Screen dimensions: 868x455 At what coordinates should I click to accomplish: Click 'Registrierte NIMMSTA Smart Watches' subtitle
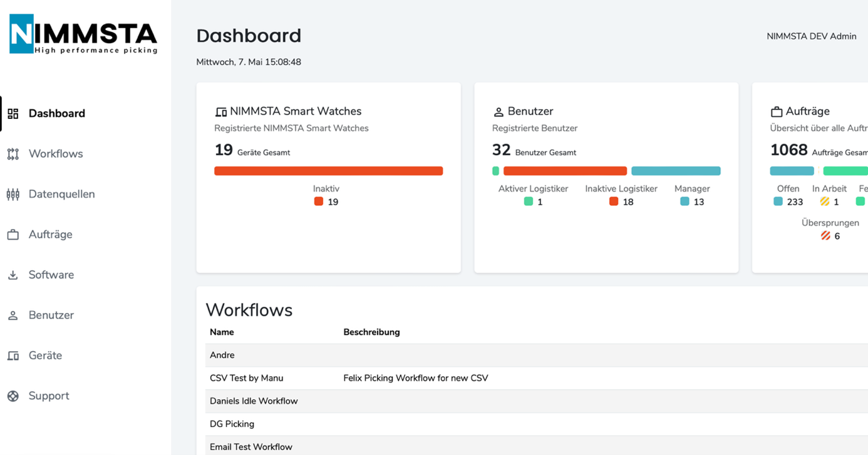pos(291,128)
